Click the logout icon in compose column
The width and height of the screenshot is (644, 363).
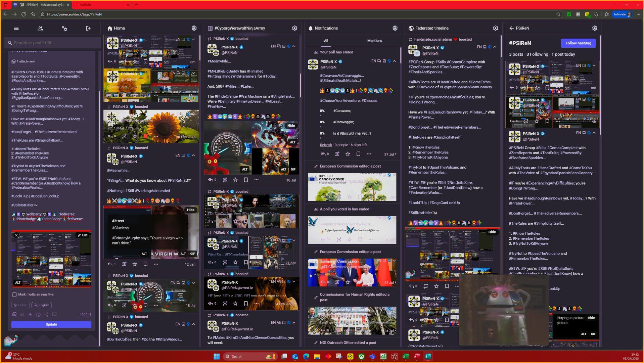pos(88,29)
